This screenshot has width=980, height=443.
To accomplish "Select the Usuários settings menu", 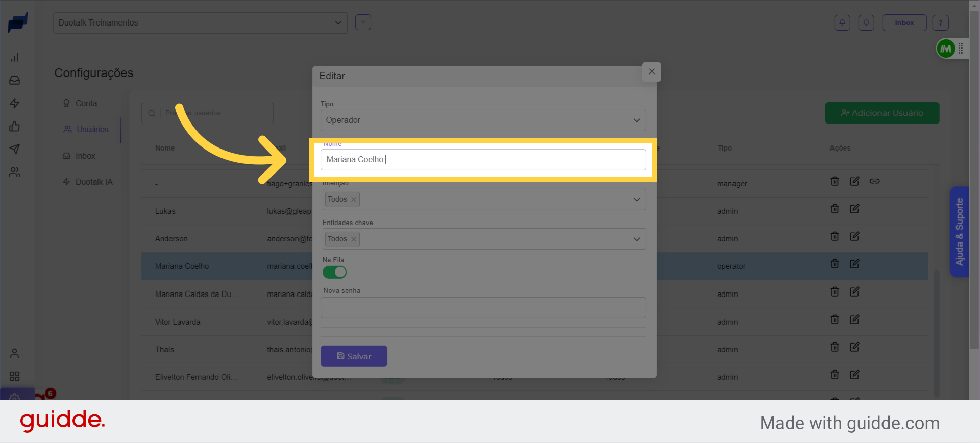I will [x=86, y=130].
